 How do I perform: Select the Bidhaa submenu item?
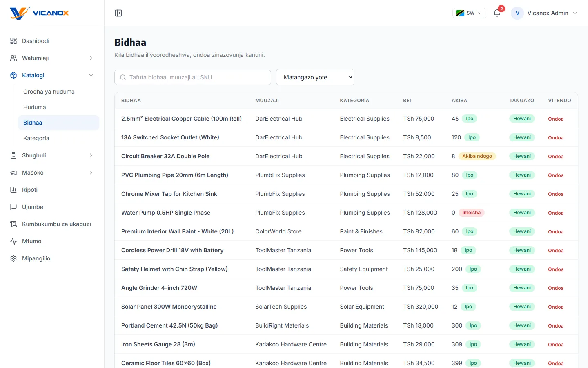coord(59,123)
